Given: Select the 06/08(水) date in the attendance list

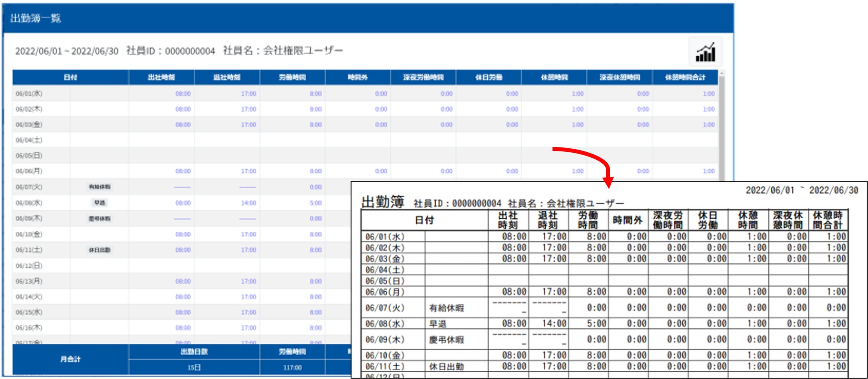Looking at the screenshot, I should (29, 203).
